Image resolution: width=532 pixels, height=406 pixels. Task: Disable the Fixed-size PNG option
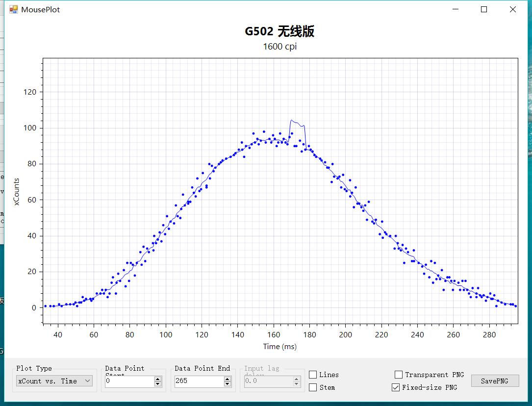(x=395, y=387)
